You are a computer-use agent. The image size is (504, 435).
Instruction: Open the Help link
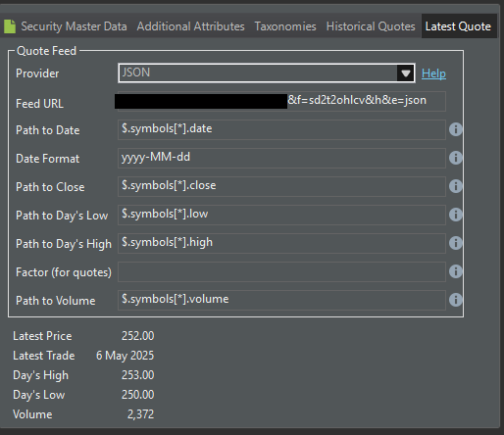[433, 73]
